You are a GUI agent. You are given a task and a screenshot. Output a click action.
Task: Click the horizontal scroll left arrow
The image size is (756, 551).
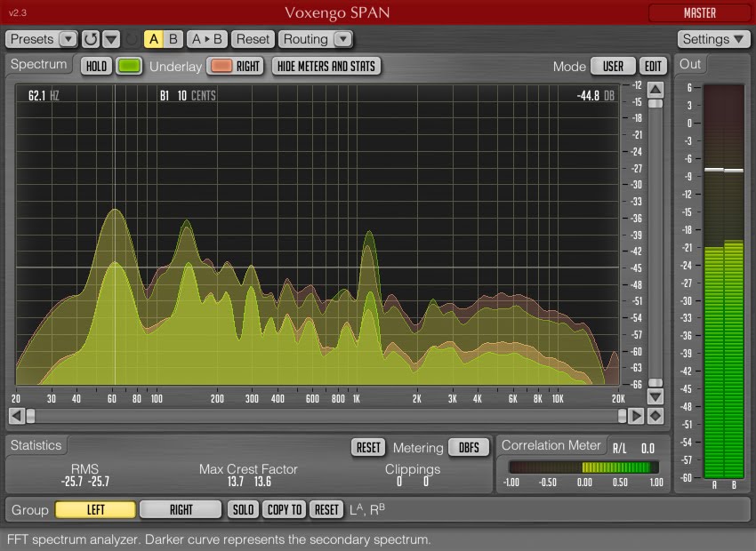click(x=15, y=416)
